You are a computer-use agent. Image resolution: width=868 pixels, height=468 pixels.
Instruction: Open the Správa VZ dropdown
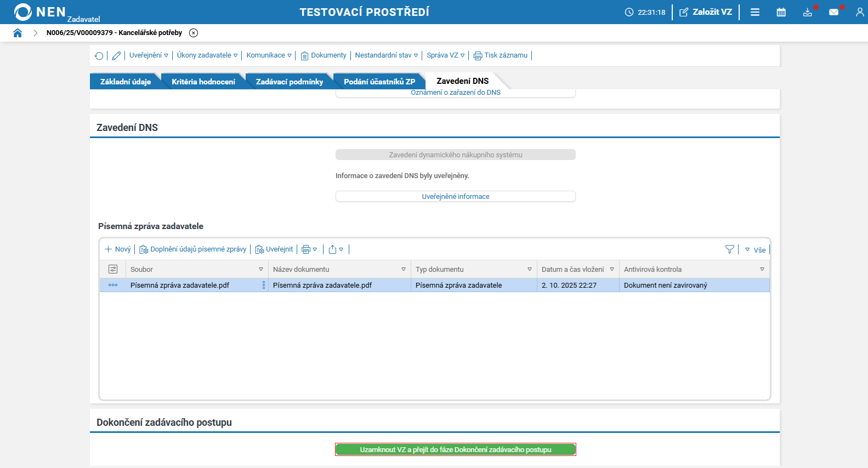(x=445, y=55)
